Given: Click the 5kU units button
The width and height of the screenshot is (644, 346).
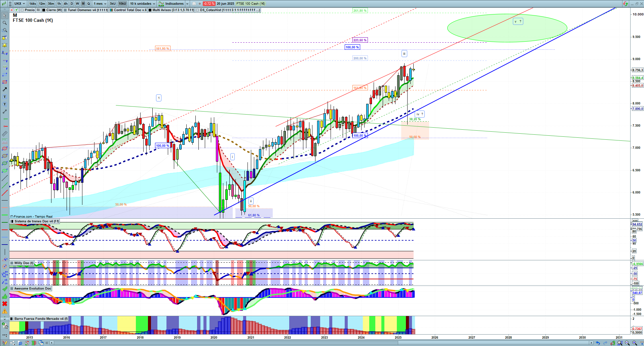Looking at the screenshot, I should tap(113, 4).
